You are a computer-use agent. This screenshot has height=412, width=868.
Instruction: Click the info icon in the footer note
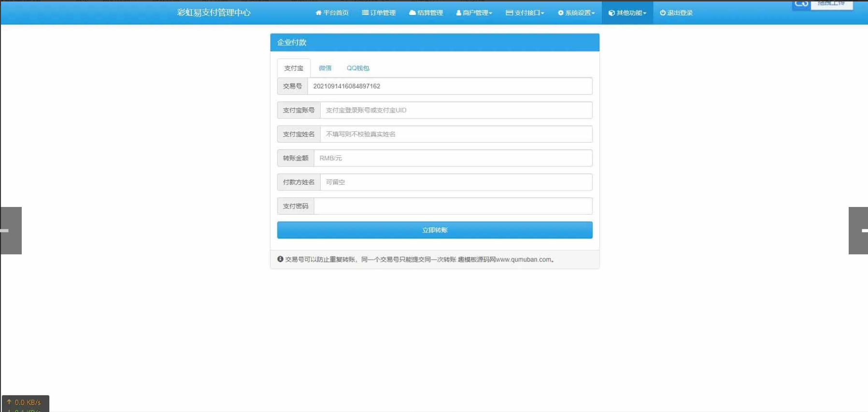click(x=280, y=259)
